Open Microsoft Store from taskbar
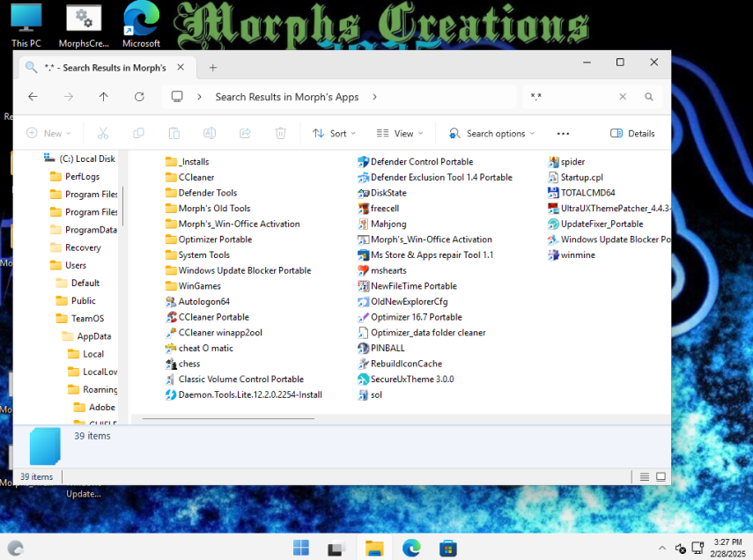Screen dimensions: 753x560 pyautogui.click(x=447, y=548)
